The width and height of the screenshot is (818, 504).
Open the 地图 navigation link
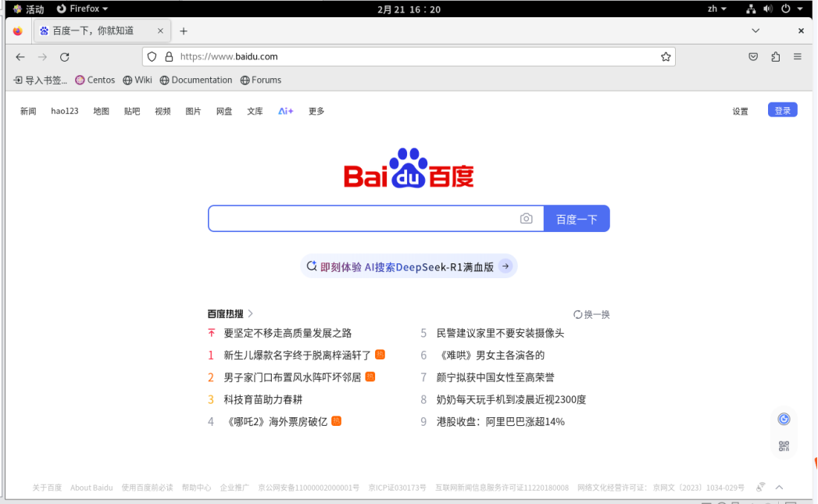(102, 111)
